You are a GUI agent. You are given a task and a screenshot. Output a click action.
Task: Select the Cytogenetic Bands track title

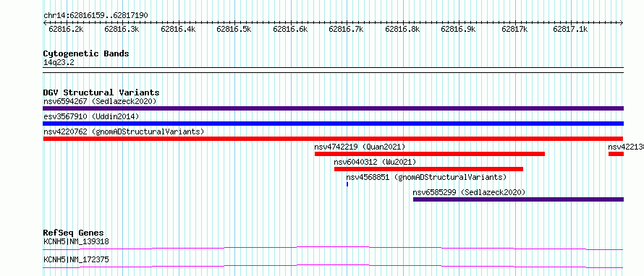click(86, 53)
